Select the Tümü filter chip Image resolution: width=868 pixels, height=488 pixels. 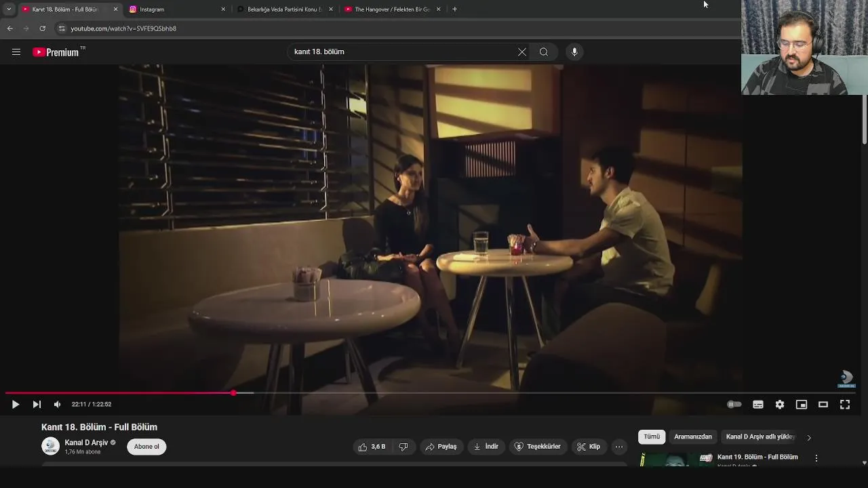pyautogui.click(x=652, y=437)
